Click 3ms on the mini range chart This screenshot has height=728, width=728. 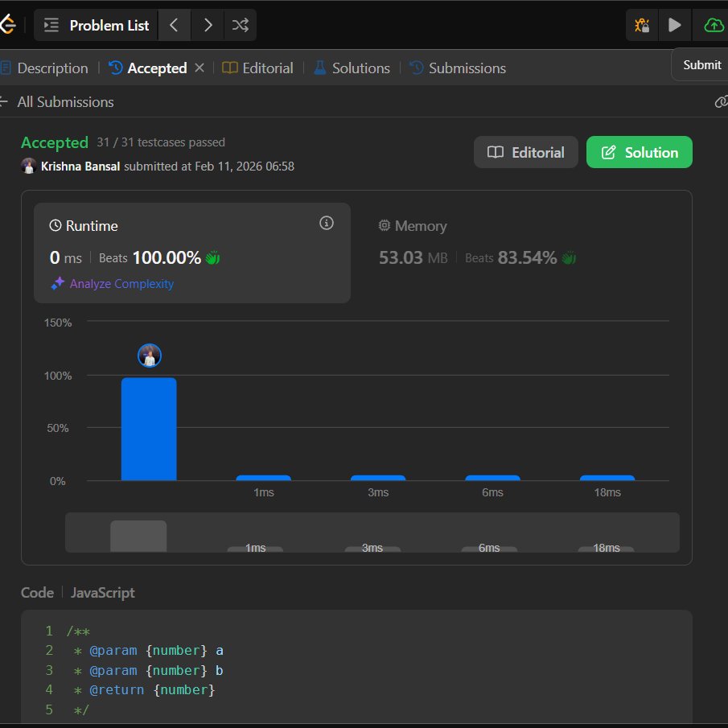point(372,549)
